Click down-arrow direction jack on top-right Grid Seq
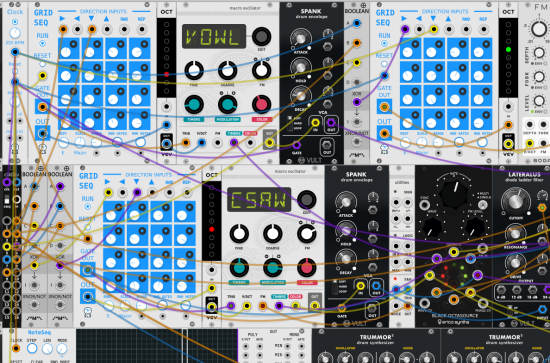 [434, 29]
